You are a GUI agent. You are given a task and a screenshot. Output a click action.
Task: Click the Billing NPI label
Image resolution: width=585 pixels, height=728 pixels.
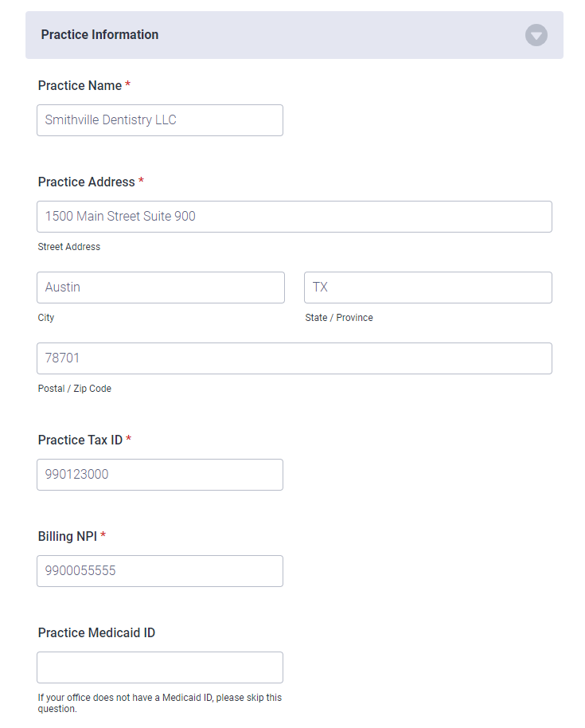(68, 536)
